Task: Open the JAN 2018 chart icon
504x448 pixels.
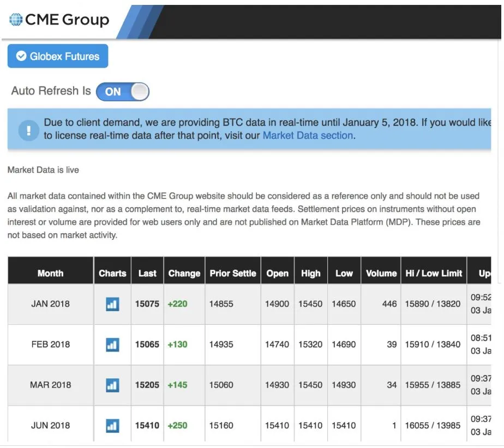Action: tap(112, 304)
